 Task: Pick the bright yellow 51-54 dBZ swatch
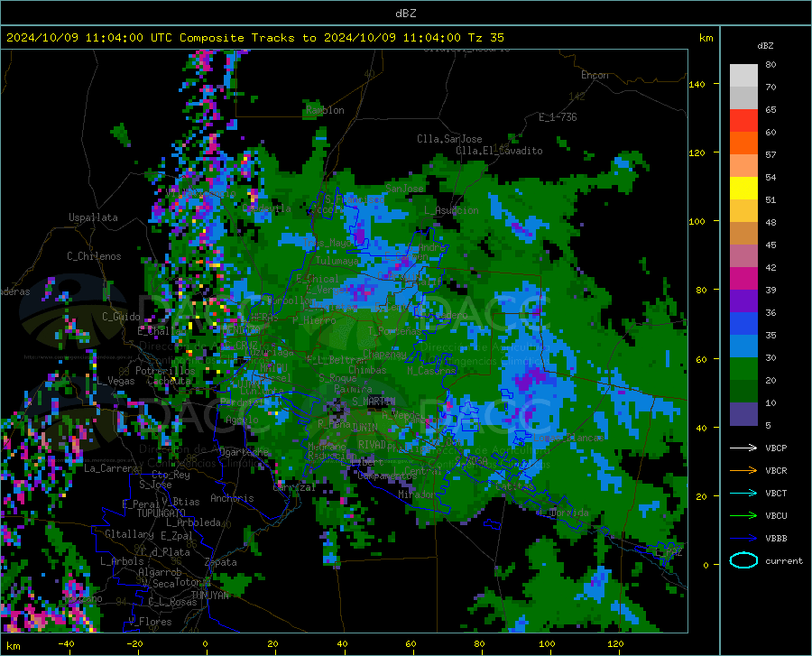click(x=743, y=189)
